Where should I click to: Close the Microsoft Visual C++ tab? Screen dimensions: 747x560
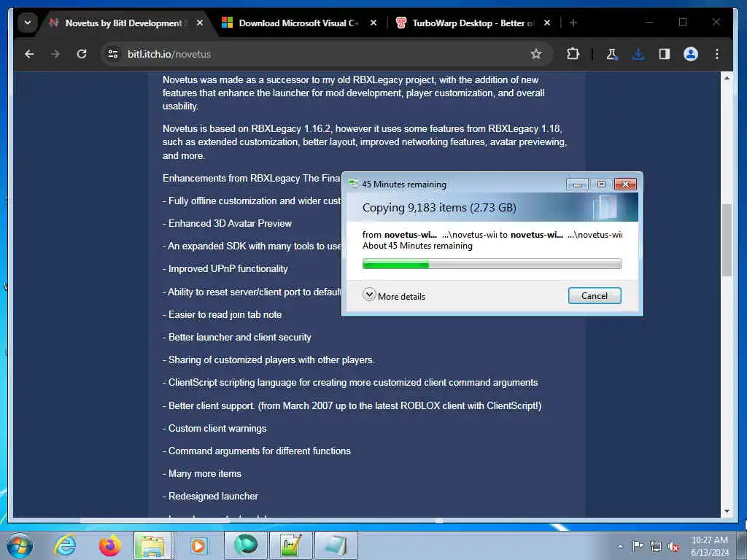tap(373, 23)
